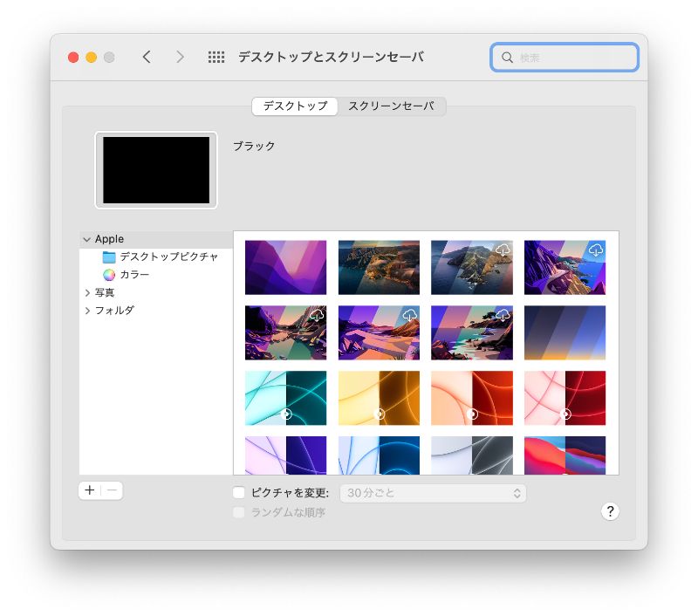698x616 pixels.
Task: Choose the purple curved lines wallpaper
Action: [285, 455]
